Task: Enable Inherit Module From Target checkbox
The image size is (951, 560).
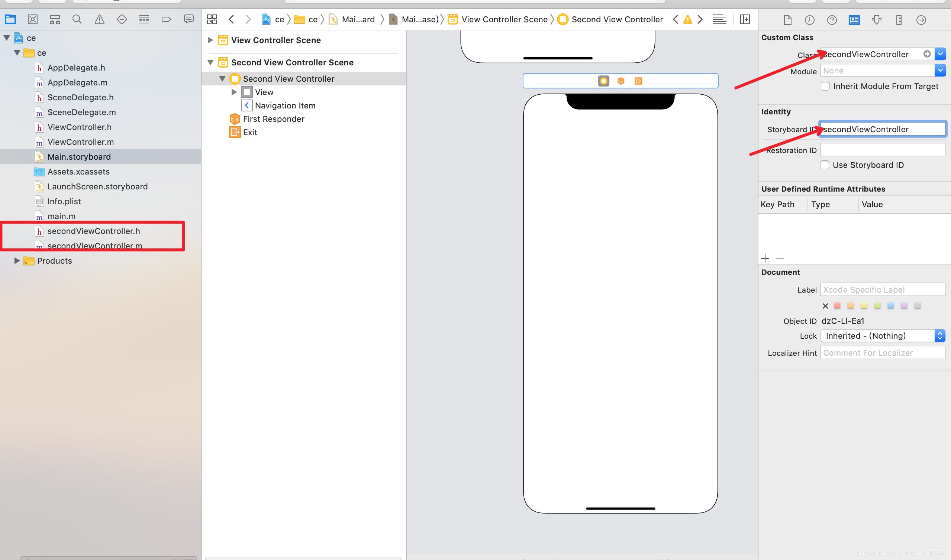Action: [x=825, y=87]
